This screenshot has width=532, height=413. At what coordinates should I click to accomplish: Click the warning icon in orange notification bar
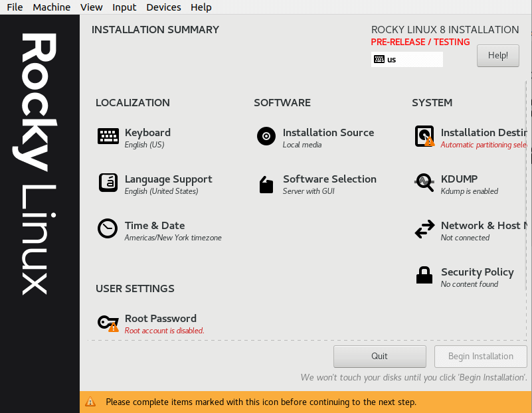tap(90, 402)
